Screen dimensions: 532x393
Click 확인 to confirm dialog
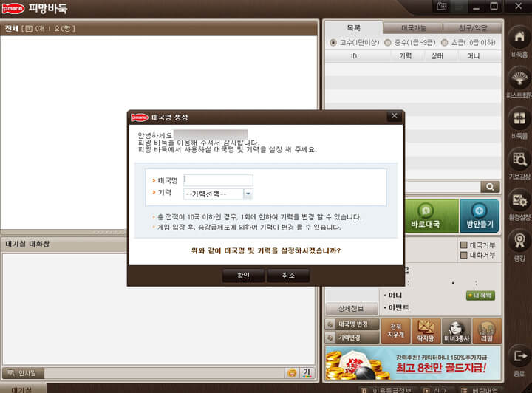tap(243, 276)
